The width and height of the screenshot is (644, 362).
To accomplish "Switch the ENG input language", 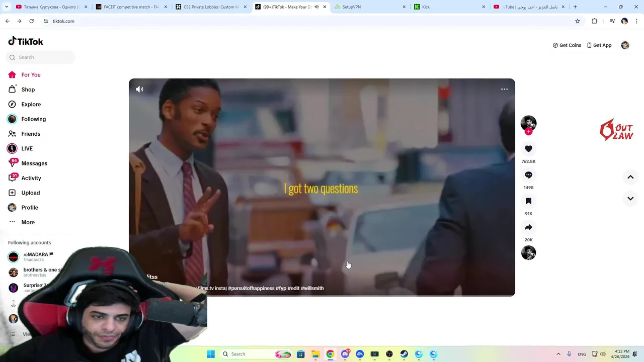I will point(582,354).
